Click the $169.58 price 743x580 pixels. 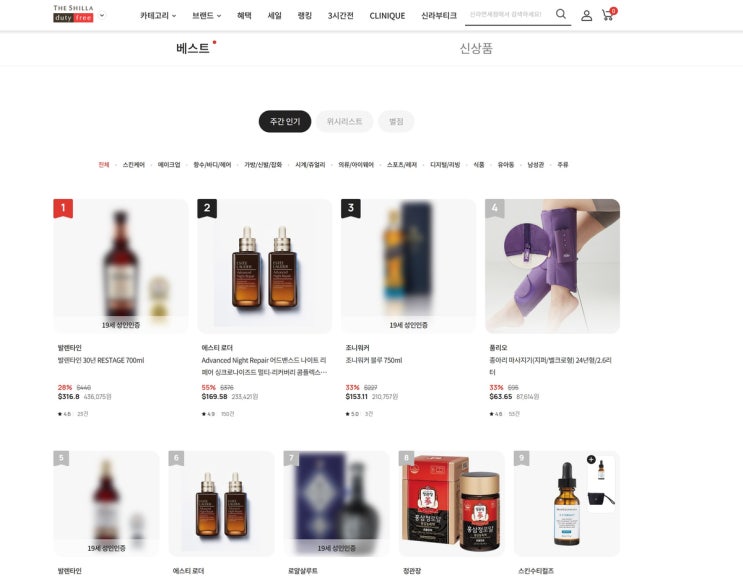pos(215,397)
